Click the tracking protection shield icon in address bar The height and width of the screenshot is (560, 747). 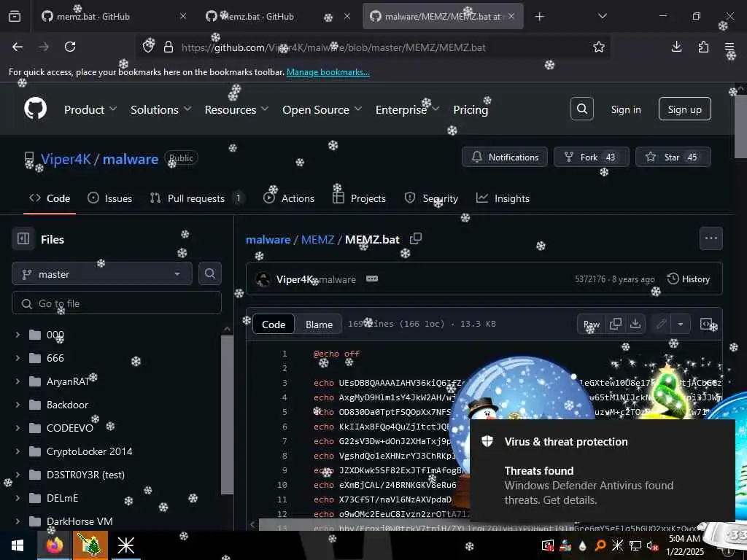pos(149,46)
